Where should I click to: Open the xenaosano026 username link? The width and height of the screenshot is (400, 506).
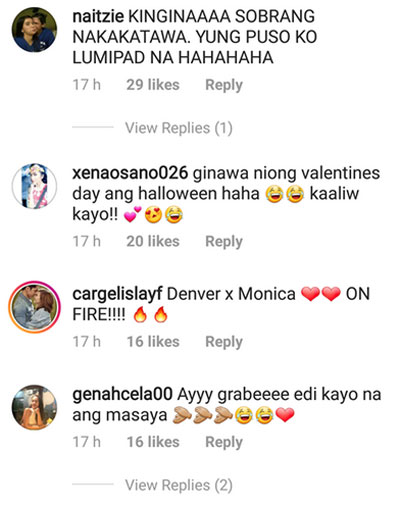130,173
